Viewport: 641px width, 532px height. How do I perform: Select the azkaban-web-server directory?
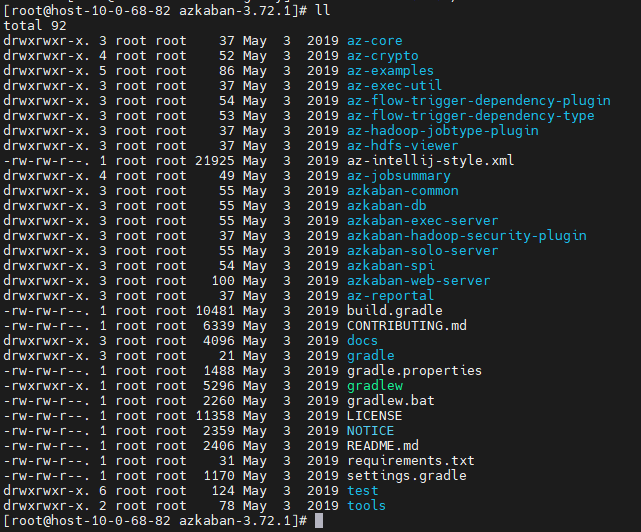pos(419,281)
